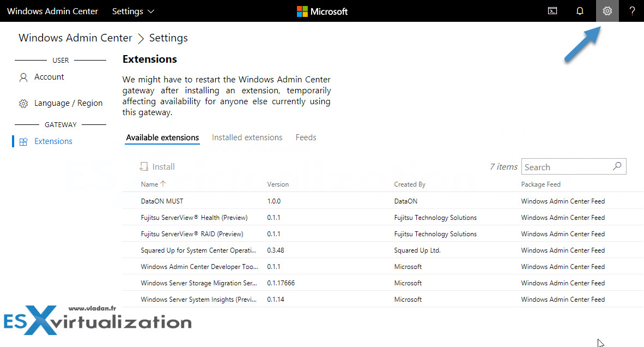Click the Language / Region gear icon
The width and height of the screenshot is (644, 347).
23,104
